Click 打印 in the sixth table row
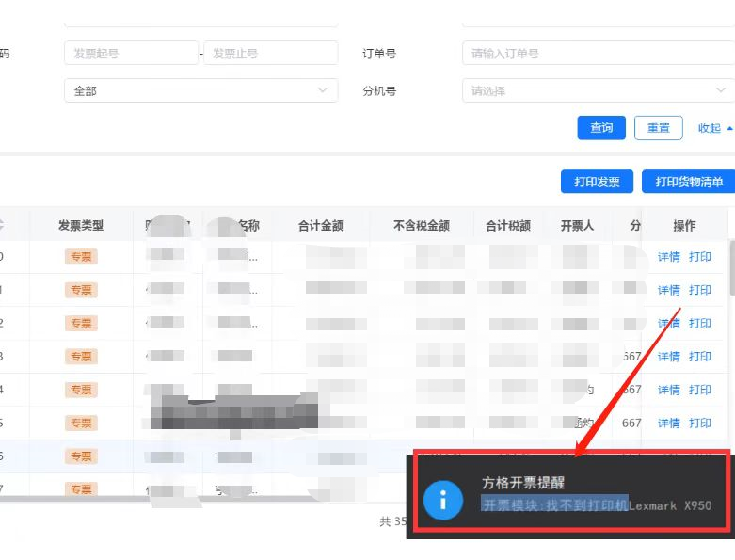The height and width of the screenshot is (560, 735). 700,423
